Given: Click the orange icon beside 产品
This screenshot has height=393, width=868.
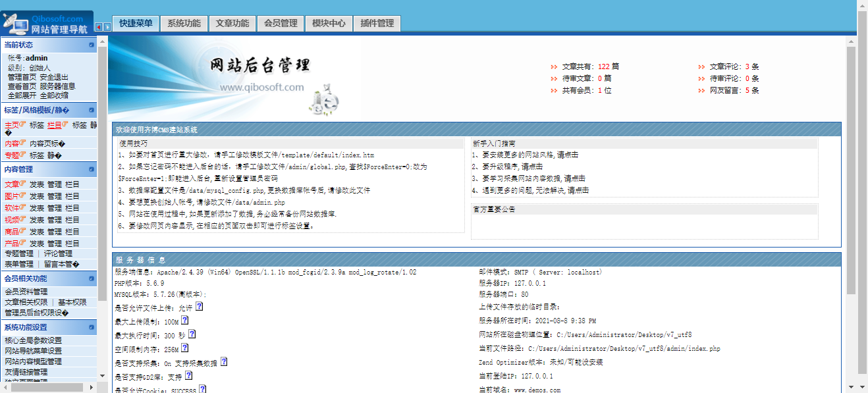Looking at the screenshot, I should point(23,243).
